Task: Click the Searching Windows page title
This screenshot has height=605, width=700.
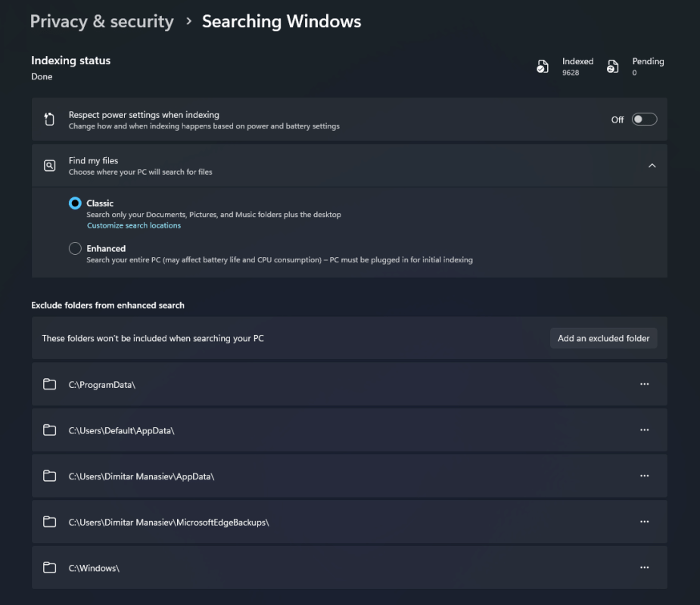Action: point(282,21)
